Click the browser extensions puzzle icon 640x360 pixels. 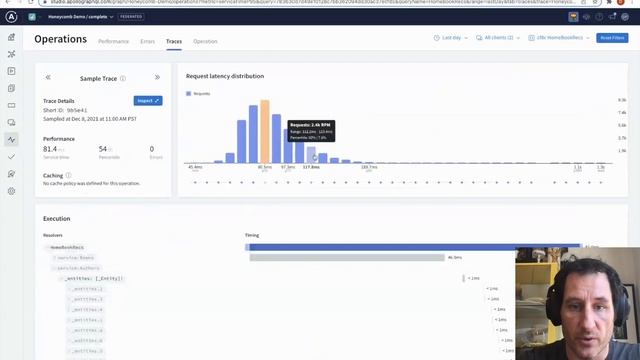(x=609, y=2)
